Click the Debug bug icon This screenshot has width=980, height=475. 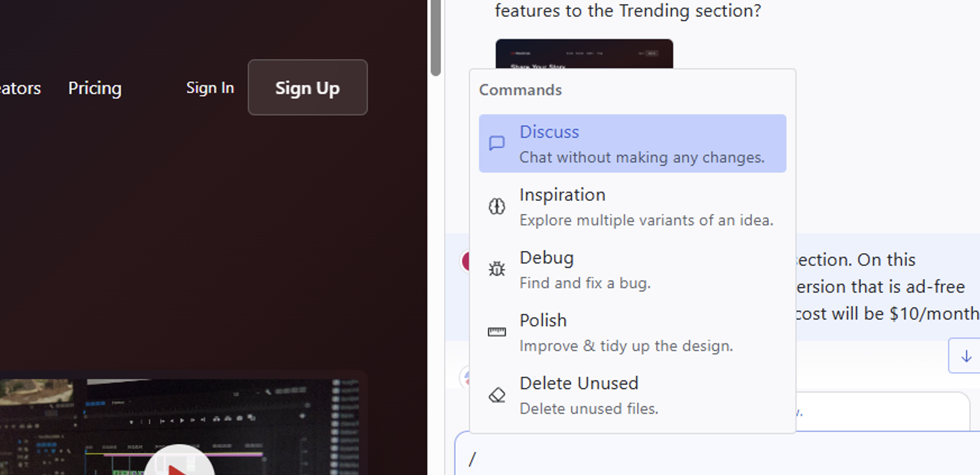point(496,269)
